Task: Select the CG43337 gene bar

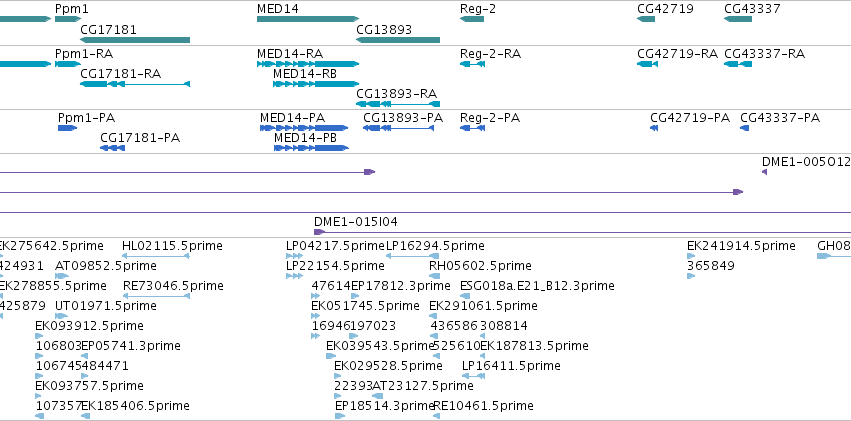Action: point(738,19)
